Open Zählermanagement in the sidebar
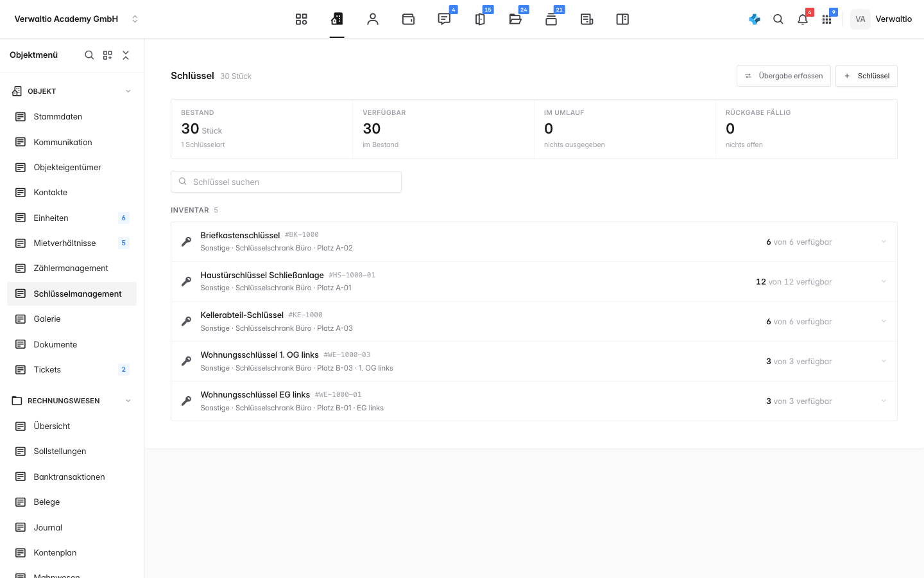Viewport: 924px width, 578px height. (x=72, y=268)
